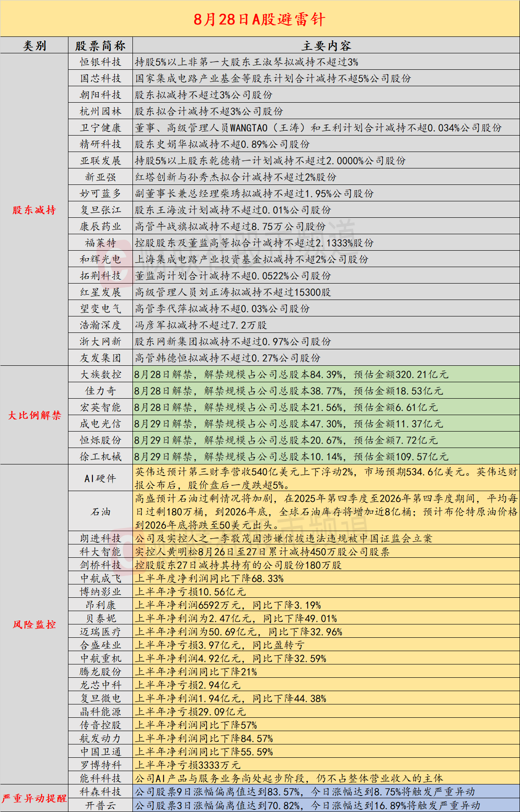Click stock name '中航成飞'
This screenshot has width=520, height=812.
(100, 578)
